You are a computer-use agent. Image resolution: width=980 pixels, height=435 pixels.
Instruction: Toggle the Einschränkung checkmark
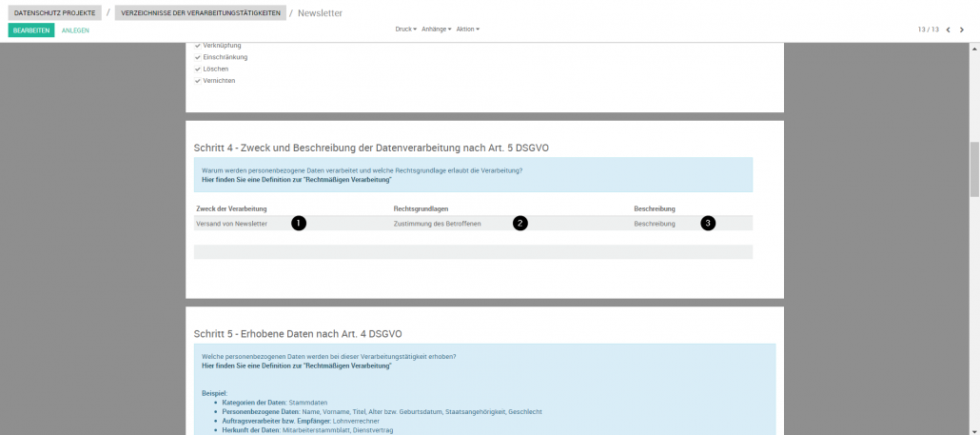(x=198, y=57)
